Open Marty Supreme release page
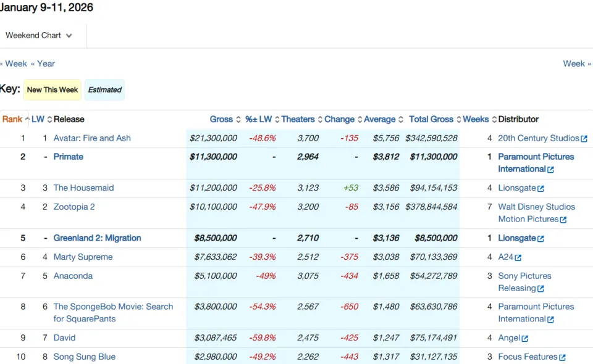This screenshot has height=364, width=593. pos(83,257)
